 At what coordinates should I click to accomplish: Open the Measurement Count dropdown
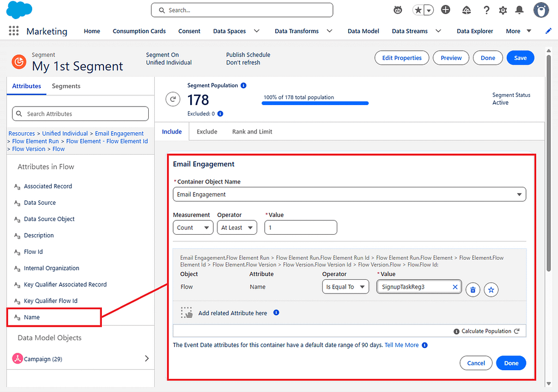pos(193,228)
